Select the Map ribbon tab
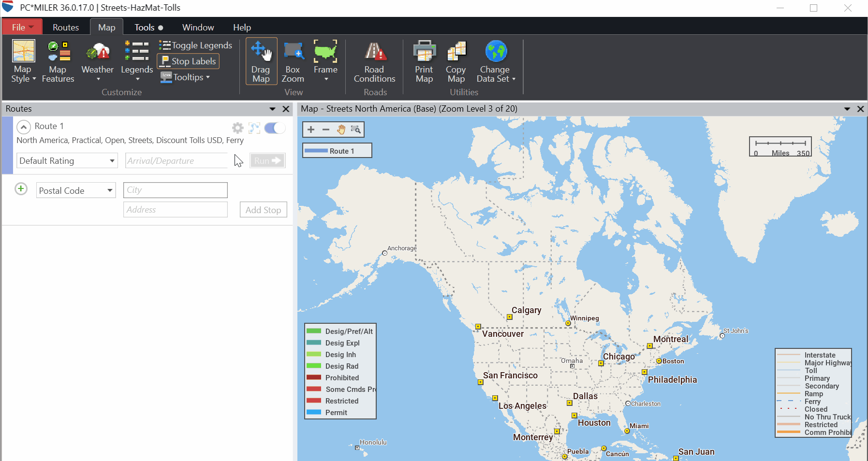 (x=107, y=28)
